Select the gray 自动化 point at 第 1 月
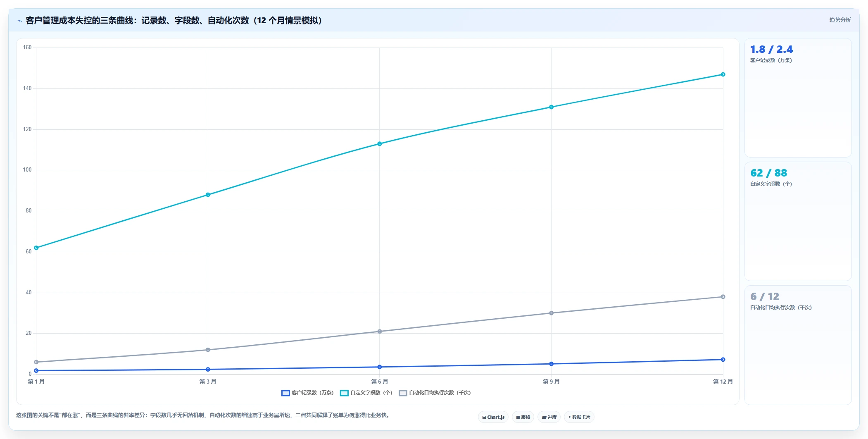 (36, 362)
